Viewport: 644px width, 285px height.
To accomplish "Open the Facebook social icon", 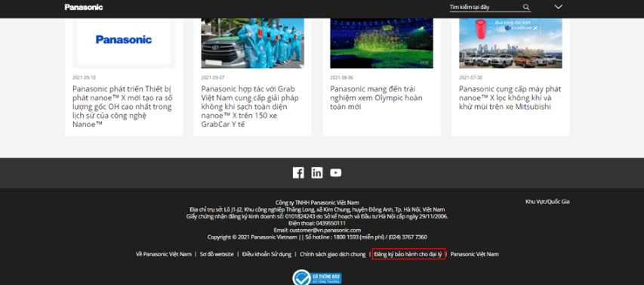I will 298,172.
